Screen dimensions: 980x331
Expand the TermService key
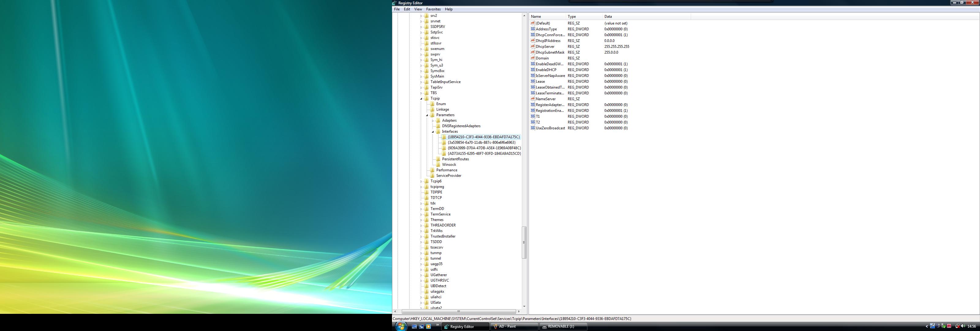(421, 215)
